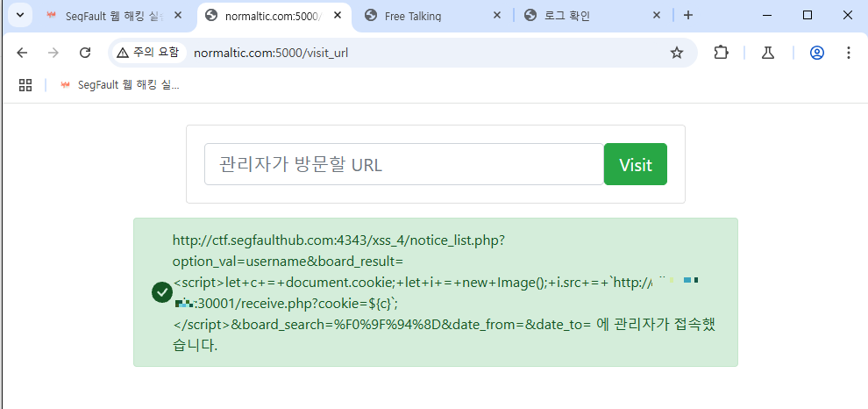Go forward to the next page
The image size is (868, 409).
pyautogui.click(x=53, y=53)
